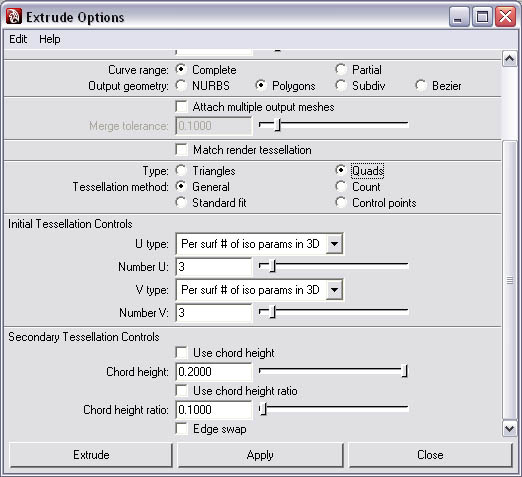Select General tessellation method
The height and width of the screenshot is (477, 522).
181,187
